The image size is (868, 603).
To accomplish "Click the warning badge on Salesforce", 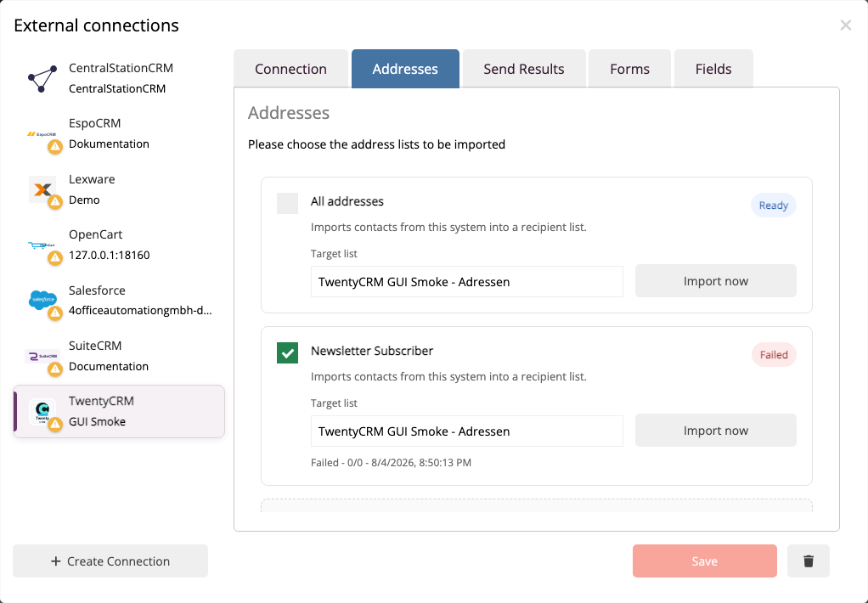I will 55,313.
